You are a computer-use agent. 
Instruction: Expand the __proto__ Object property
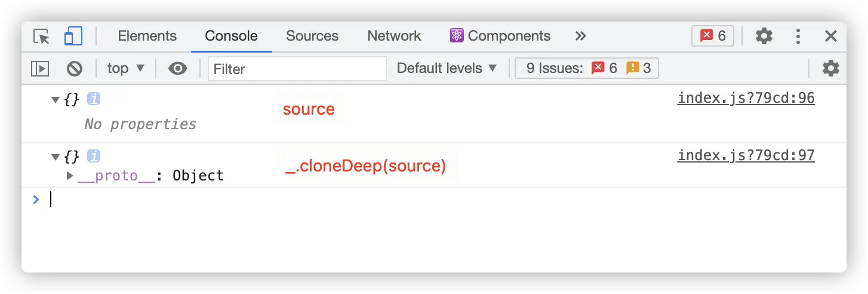pyautogui.click(x=70, y=176)
